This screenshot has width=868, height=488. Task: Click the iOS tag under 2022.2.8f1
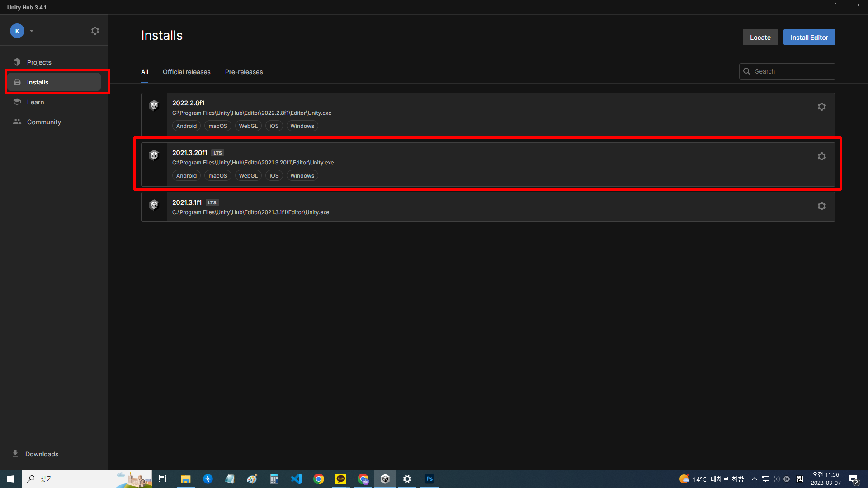(274, 126)
